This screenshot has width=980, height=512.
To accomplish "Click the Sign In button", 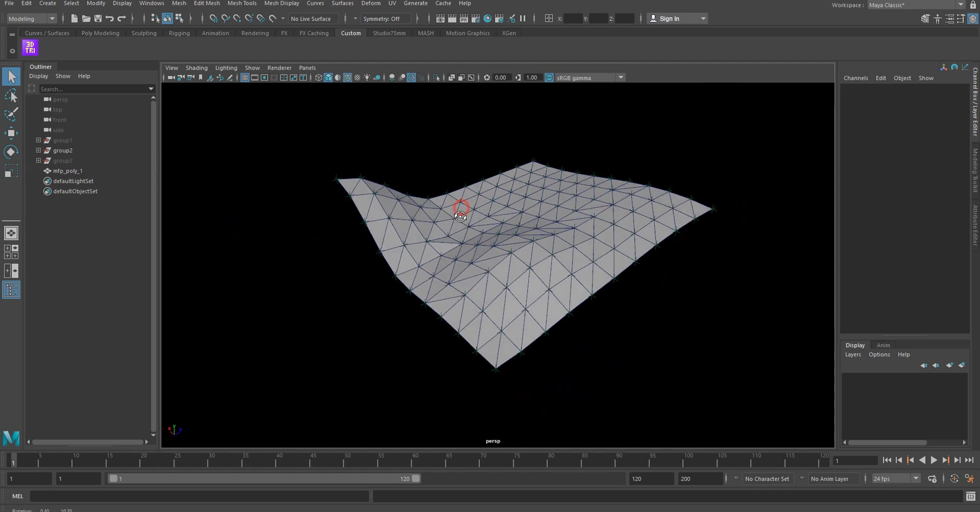I will point(677,18).
